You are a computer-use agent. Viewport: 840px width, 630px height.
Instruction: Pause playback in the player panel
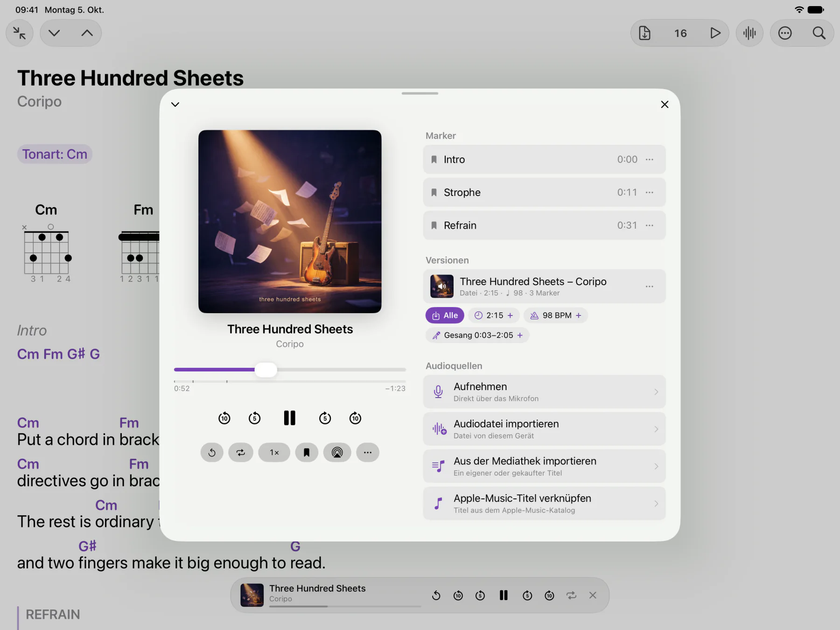pos(290,418)
